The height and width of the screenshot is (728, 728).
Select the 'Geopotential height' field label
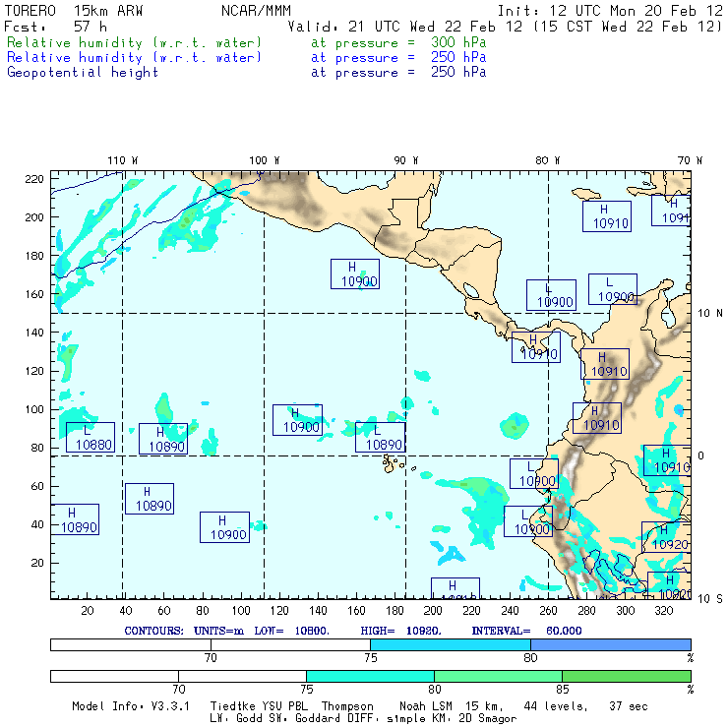point(83,73)
